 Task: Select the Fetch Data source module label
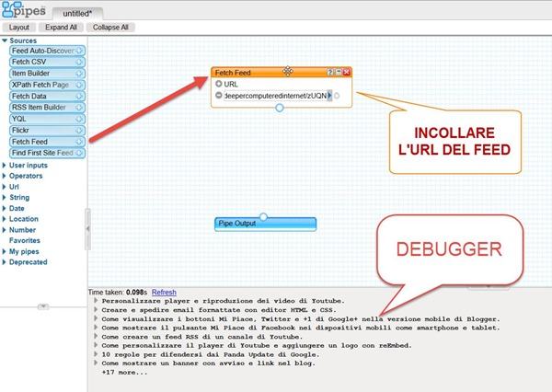point(29,96)
